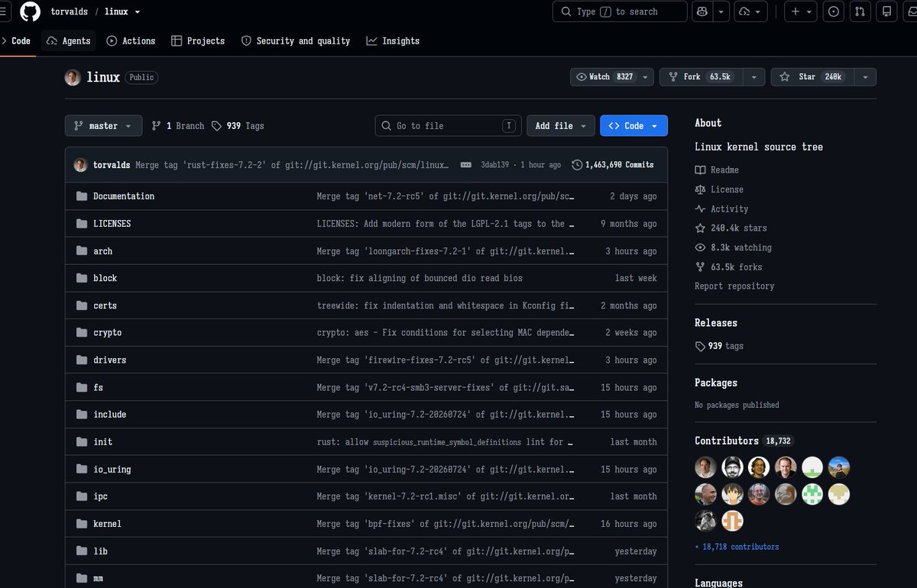
Task: Click the folder icon for fs
Action: point(82,387)
